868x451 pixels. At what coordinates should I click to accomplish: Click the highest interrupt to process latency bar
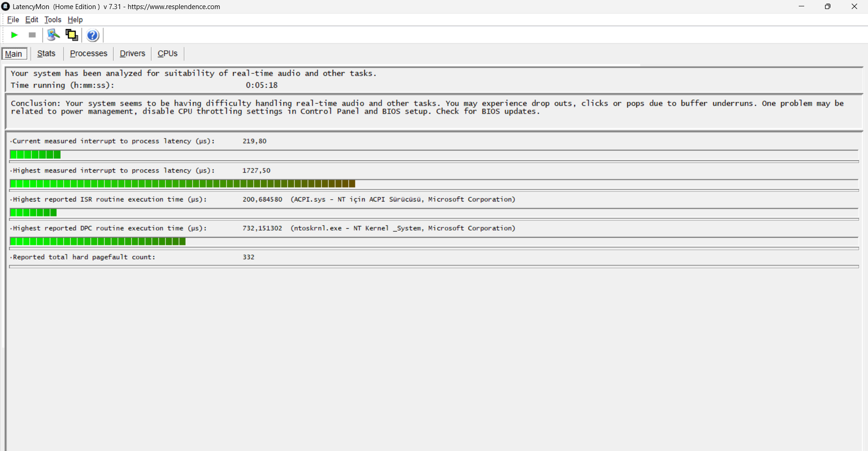tap(434, 183)
